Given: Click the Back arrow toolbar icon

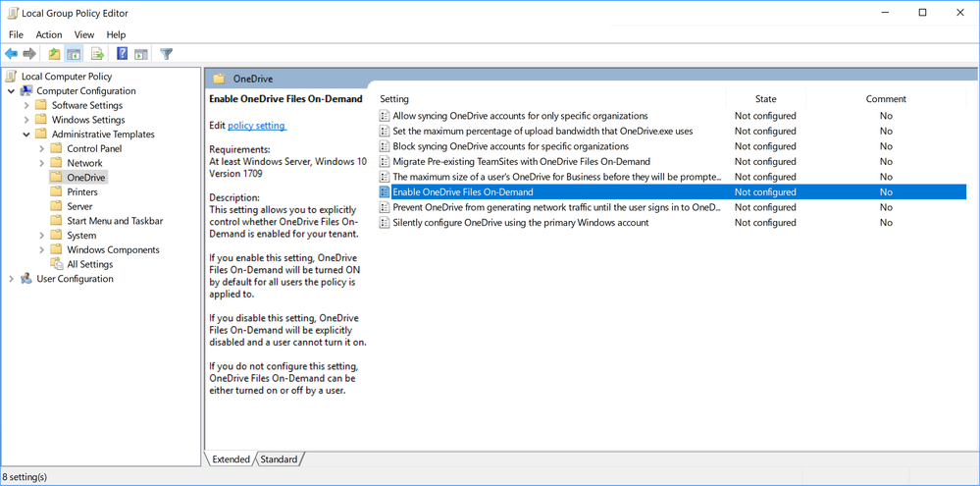Looking at the screenshot, I should coord(11,54).
